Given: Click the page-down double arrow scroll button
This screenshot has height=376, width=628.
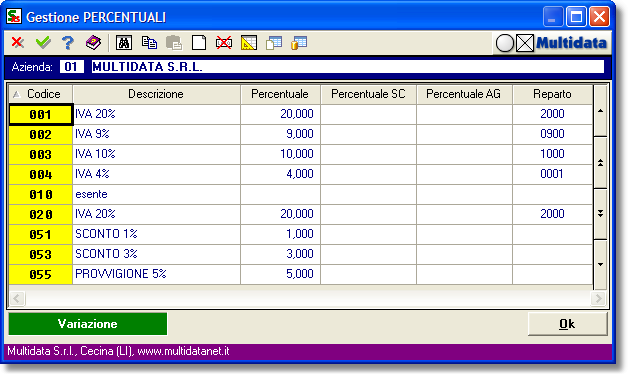Looking at the screenshot, I should (x=600, y=213).
